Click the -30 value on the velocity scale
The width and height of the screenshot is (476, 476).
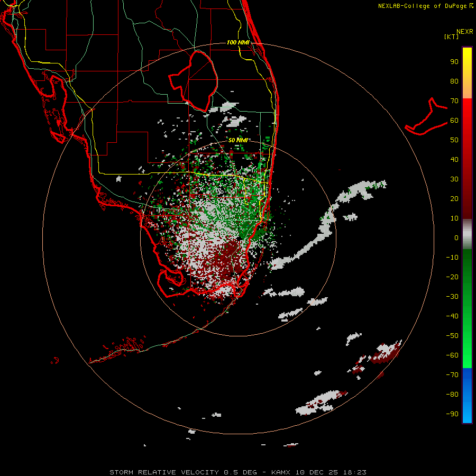click(452, 297)
